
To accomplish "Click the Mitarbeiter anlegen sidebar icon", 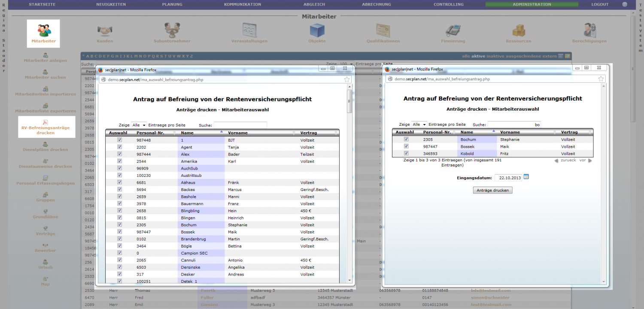I will [x=46, y=55].
